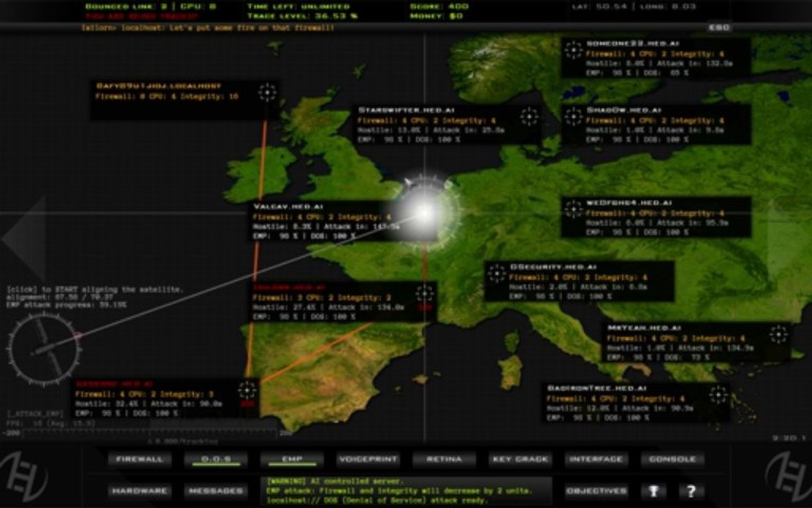Open the Hardware shop
This screenshot has width=812, height=508.
140,490
